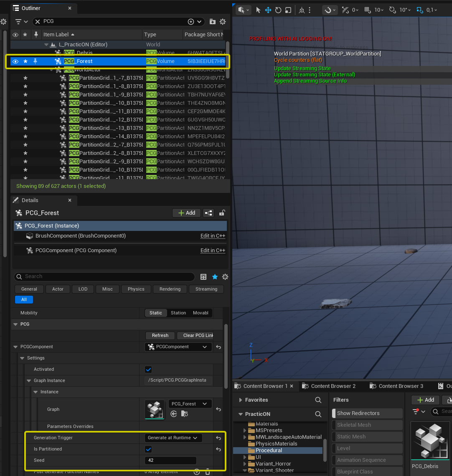Viewport: 452px width, 476px height.
Task: Click the create folder icon in Outliner
Action: point(212,22)
